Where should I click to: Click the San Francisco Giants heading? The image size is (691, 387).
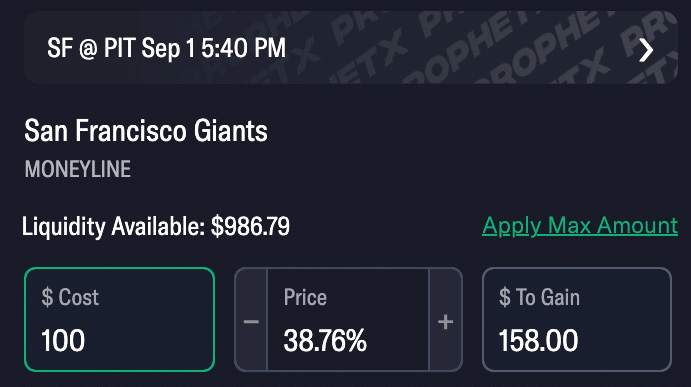(146, 130)
